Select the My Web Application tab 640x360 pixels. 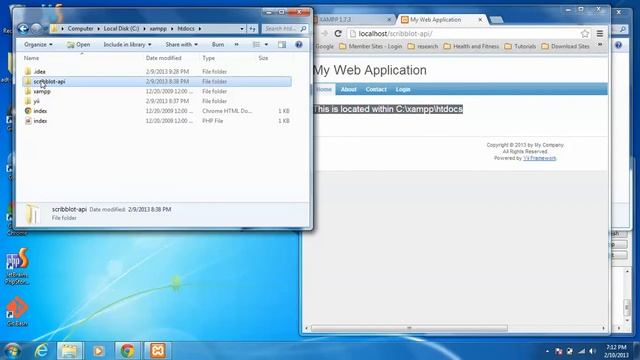442,19
